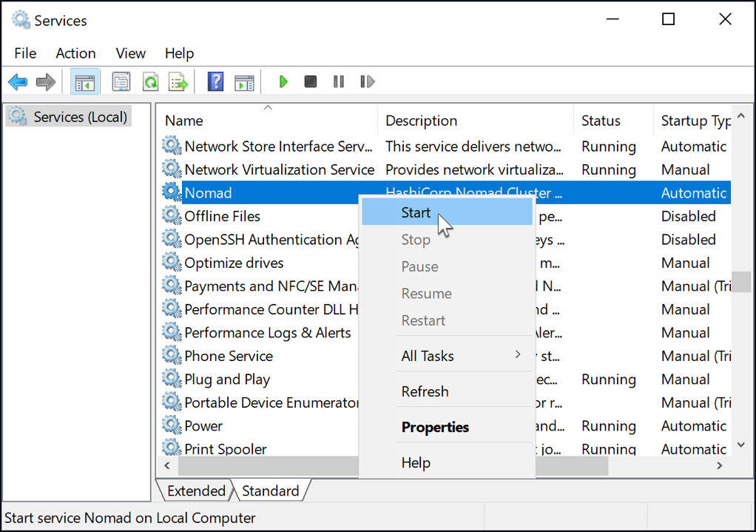Click the Export List toolbar icon
This screenshot has width=756, height=532.
pos(178,81)
